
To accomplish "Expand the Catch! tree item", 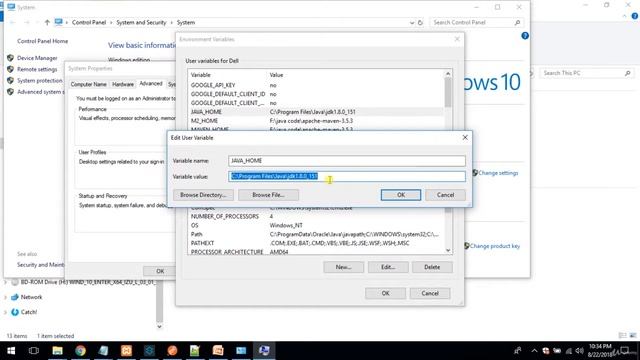I will (5, 313).
